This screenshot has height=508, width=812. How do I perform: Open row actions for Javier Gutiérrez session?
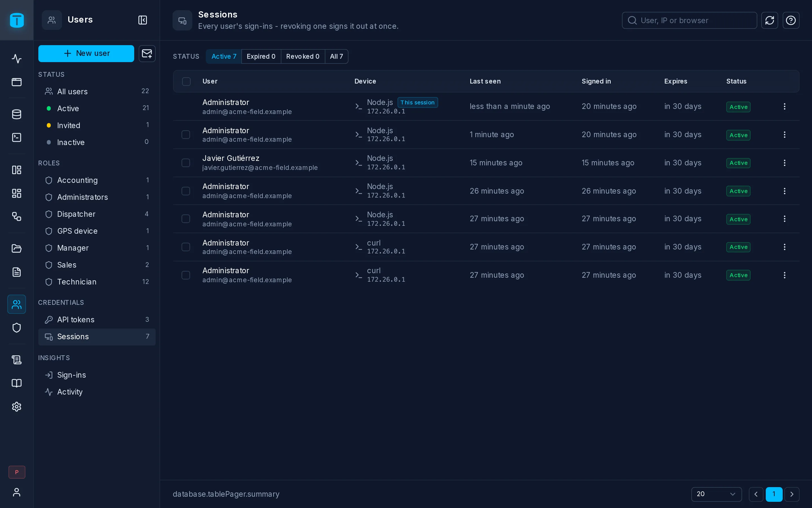pyautogui.click(x=784, y=163)
